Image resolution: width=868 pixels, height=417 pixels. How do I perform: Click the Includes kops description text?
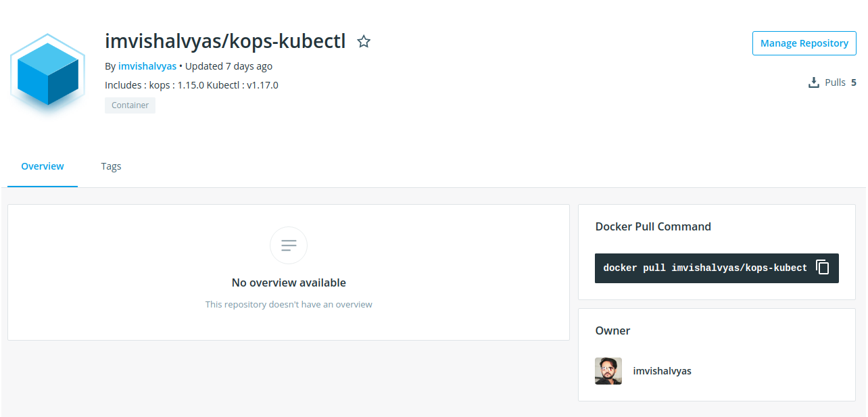(x=191, y=85)
